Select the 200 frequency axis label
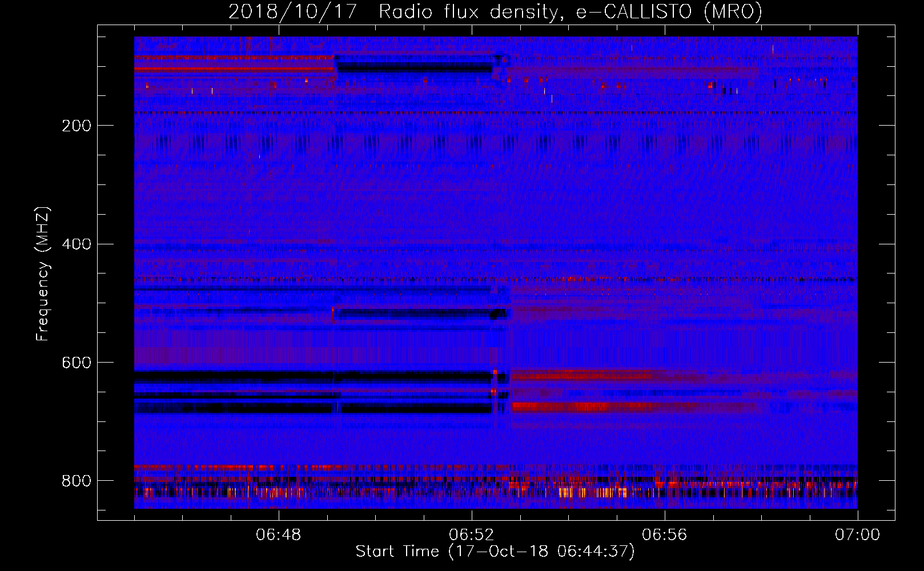 (x=77, y=125)
